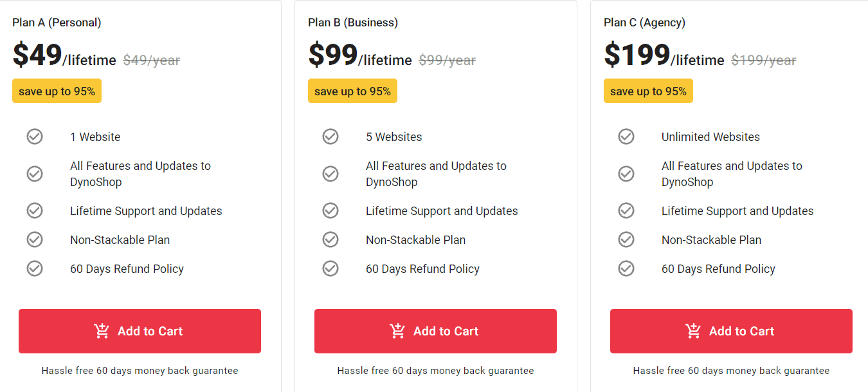Click the checkmark beside Plan C's Non-Stackable Plan
This screenshot has width=868, height=392.
click(626, 239)
